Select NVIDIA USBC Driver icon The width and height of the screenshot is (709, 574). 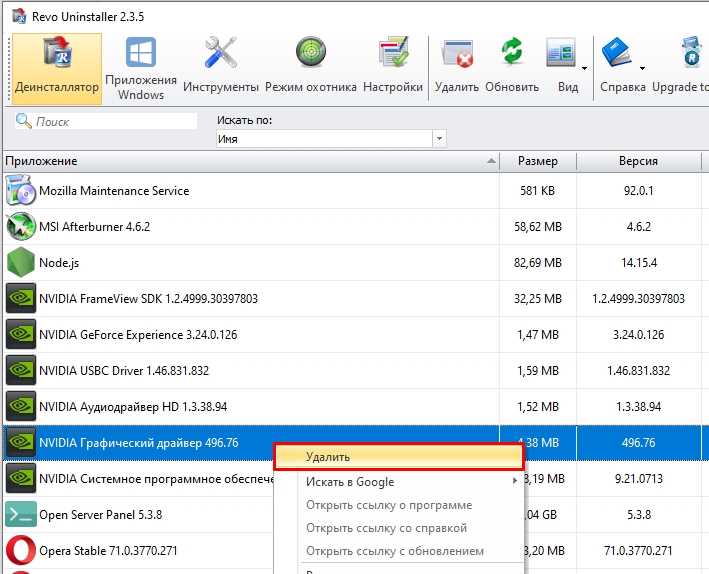(21, 370)
